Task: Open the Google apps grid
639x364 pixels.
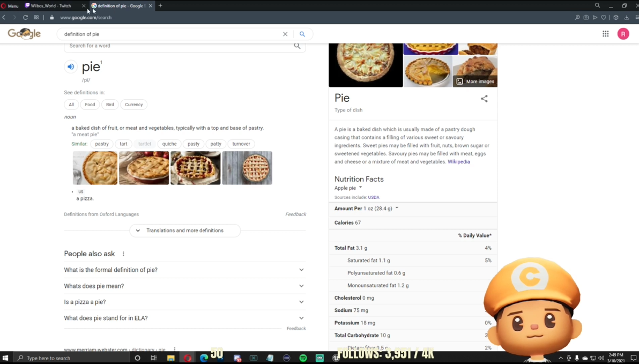Action: coord(605,34)
